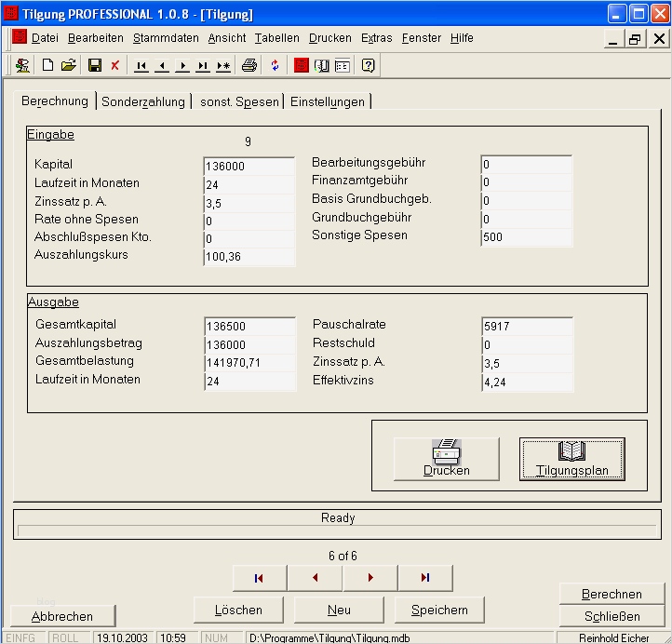Click the Finanzamtgebühr field
672x644 pixels.
pyautogui.click(x=526, y=182)
